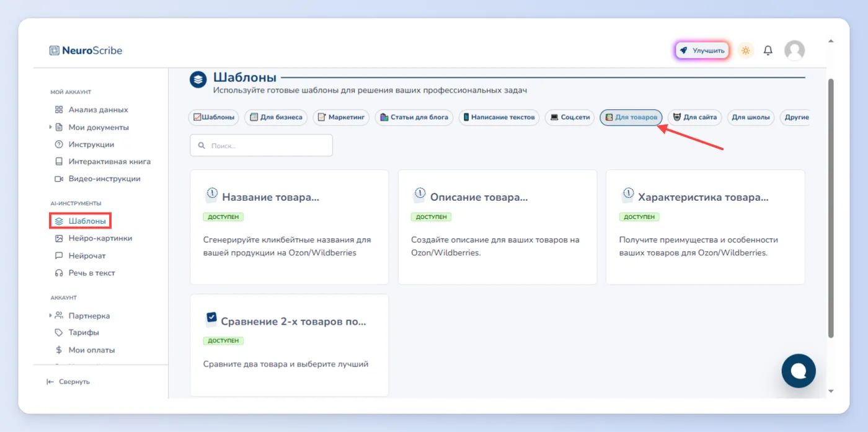
Task: Open Тарифы in account menu
Action: 84,333
